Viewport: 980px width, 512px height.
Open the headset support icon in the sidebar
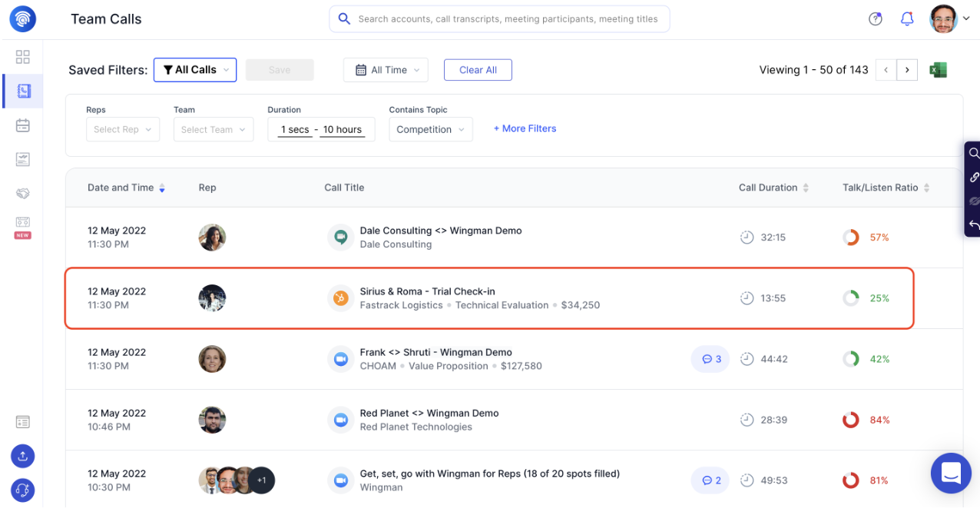[23, 490]
